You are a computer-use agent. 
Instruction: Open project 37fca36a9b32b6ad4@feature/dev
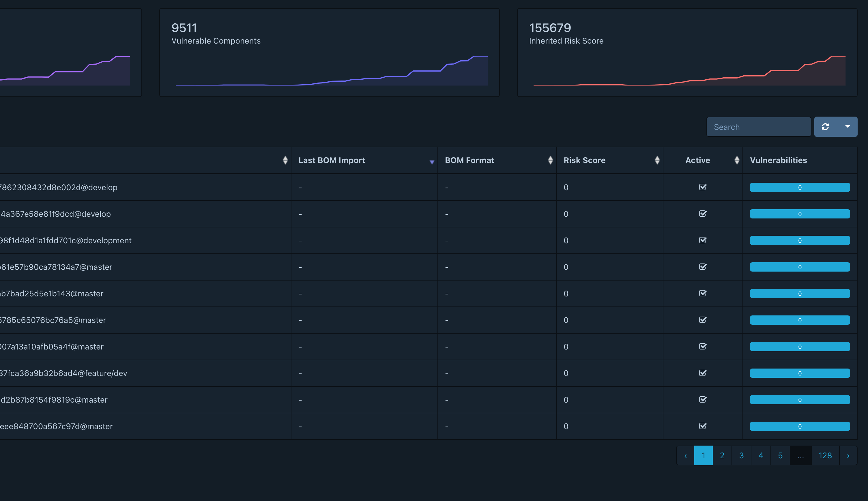pyautogui.click(x=64, y=373)
